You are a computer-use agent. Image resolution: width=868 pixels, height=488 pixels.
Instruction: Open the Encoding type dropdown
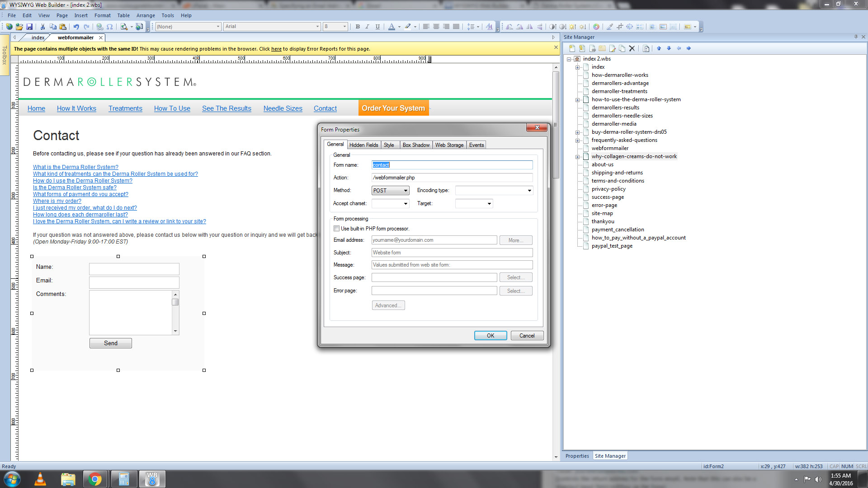click(x=529, y=191)
